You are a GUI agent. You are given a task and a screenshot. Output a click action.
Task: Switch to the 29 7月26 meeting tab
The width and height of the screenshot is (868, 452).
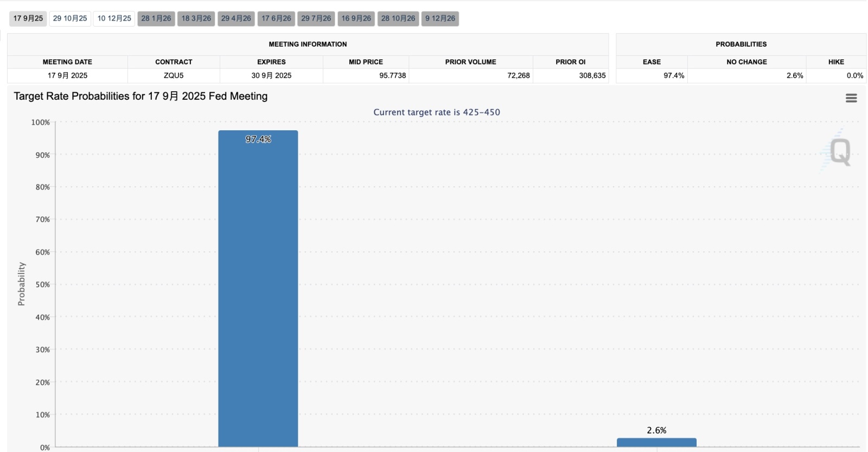316,18
